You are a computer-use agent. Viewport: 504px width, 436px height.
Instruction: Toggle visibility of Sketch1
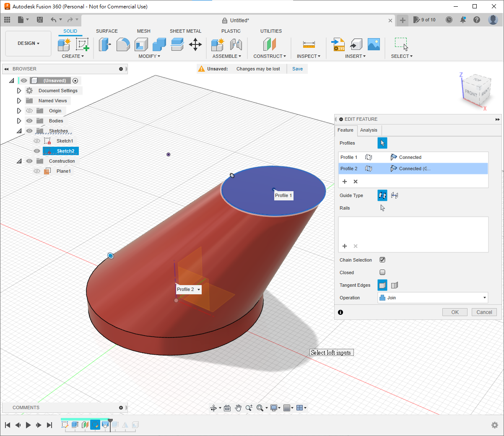click(37, 141)
